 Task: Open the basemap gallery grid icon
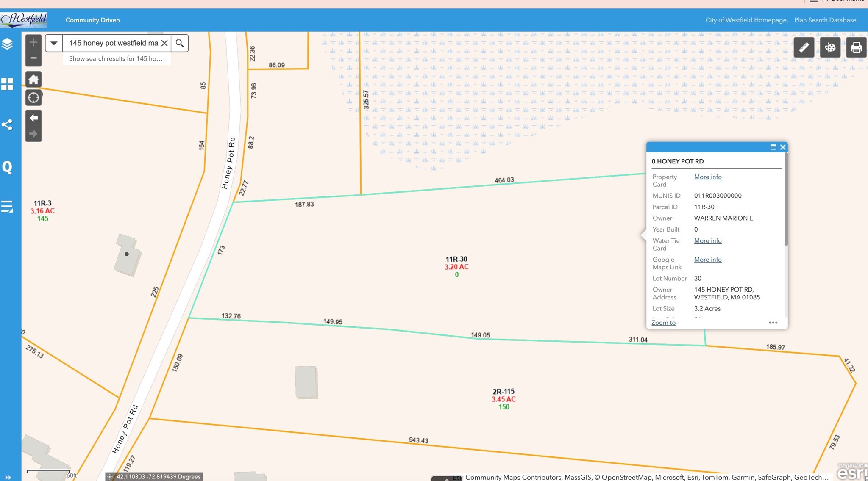(x=7, y=84)
